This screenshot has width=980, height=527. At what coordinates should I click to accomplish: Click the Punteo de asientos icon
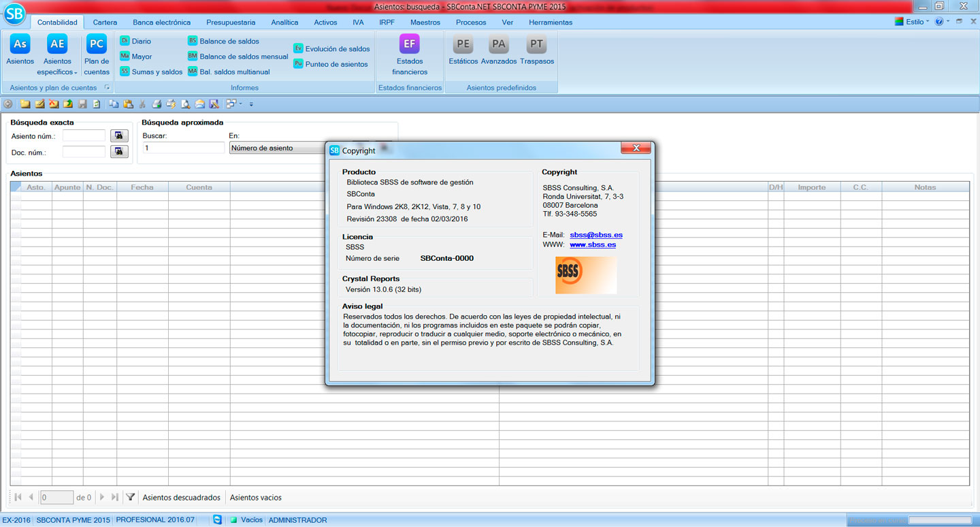point(299,64)
